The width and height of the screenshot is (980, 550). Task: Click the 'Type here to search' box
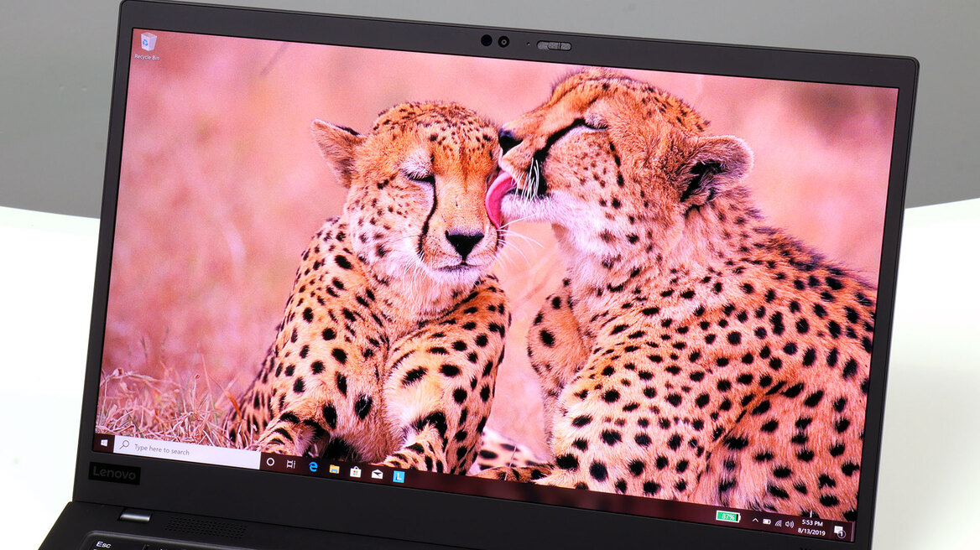coord(187,452)
